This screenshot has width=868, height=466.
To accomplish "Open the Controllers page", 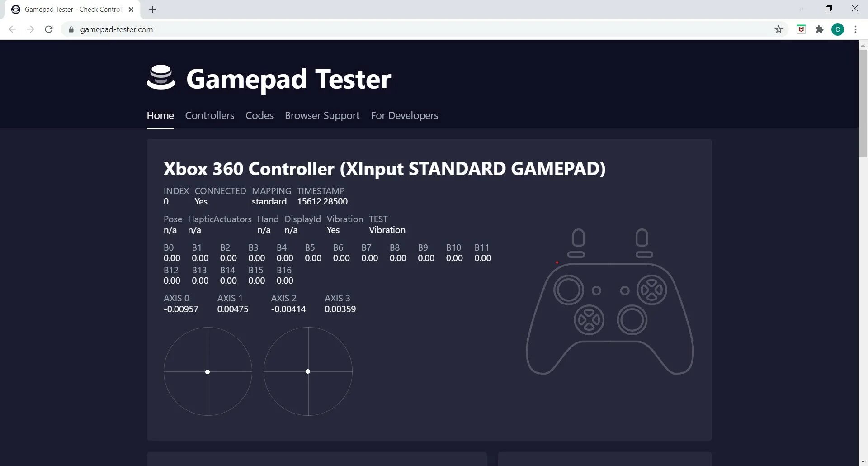I will [210, 115].
